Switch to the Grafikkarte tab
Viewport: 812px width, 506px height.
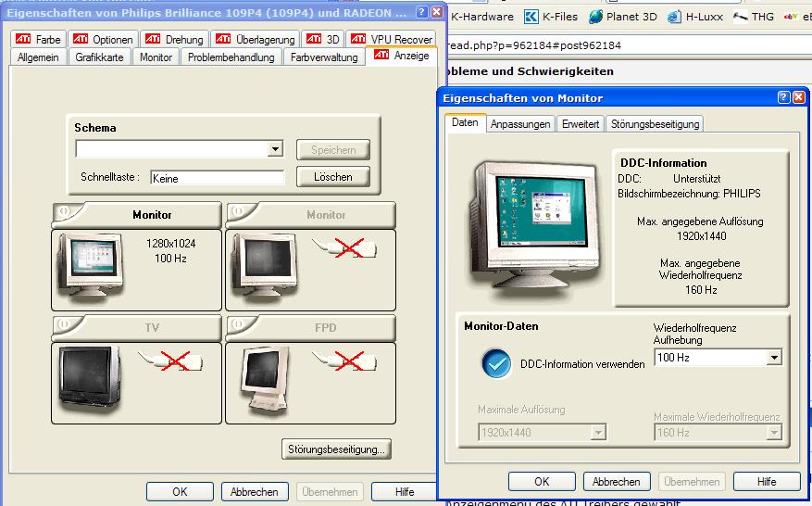(99, 57)
